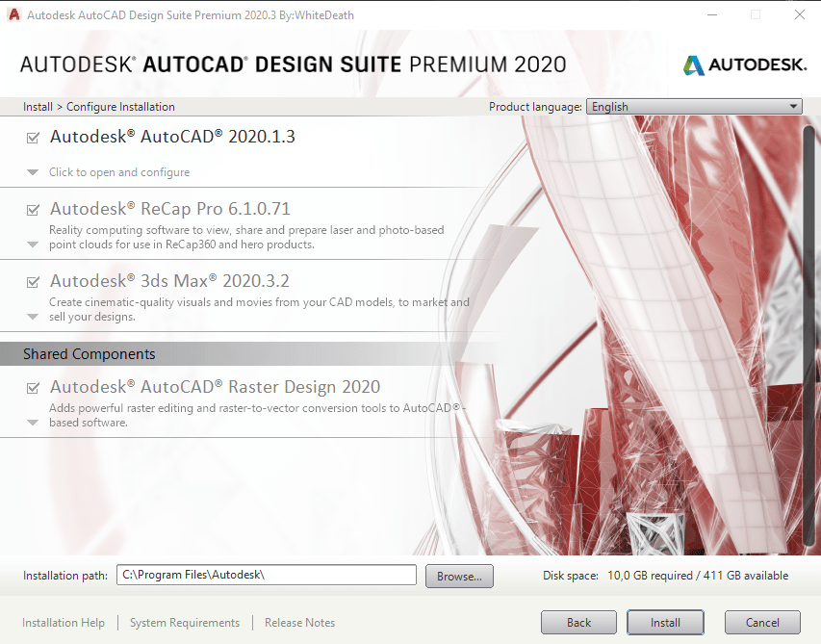Click the Install button
This screenshot has width=821, height=644.
click(x=665, y=623)
